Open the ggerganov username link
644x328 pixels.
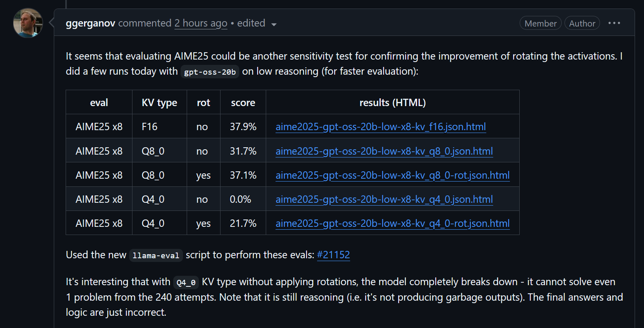[90, 23]
